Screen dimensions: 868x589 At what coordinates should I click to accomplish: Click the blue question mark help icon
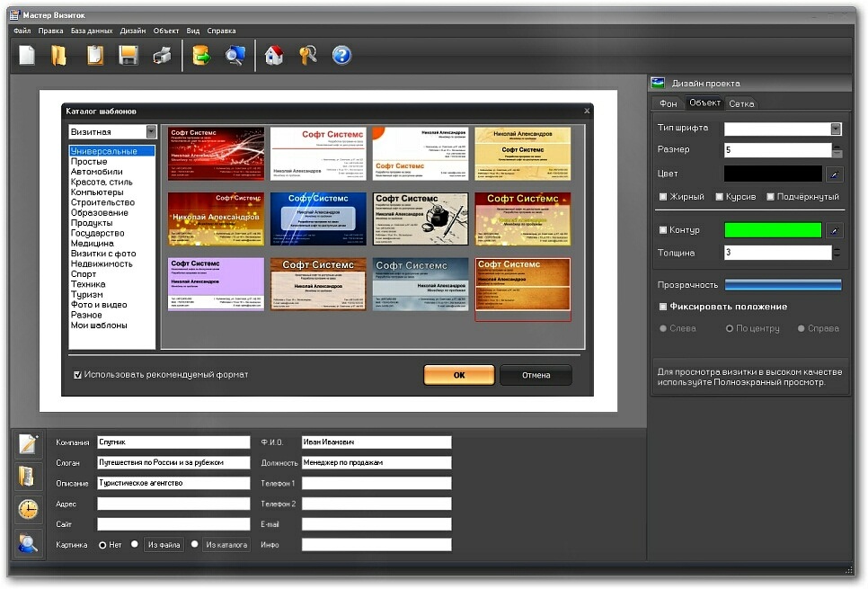point(341,56)
